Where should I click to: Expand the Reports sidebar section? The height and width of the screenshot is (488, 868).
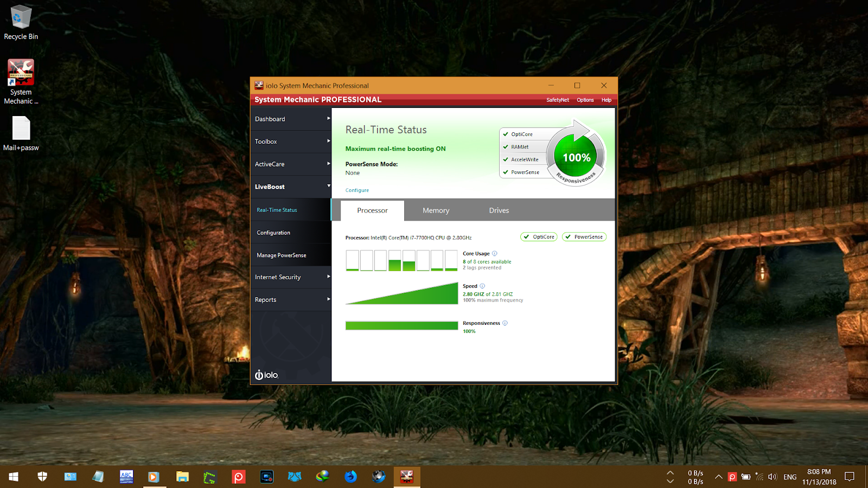291,300
